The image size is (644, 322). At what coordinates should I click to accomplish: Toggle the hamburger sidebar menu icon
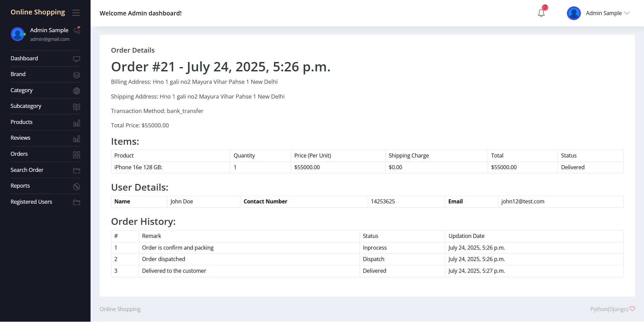click(76, 13)
